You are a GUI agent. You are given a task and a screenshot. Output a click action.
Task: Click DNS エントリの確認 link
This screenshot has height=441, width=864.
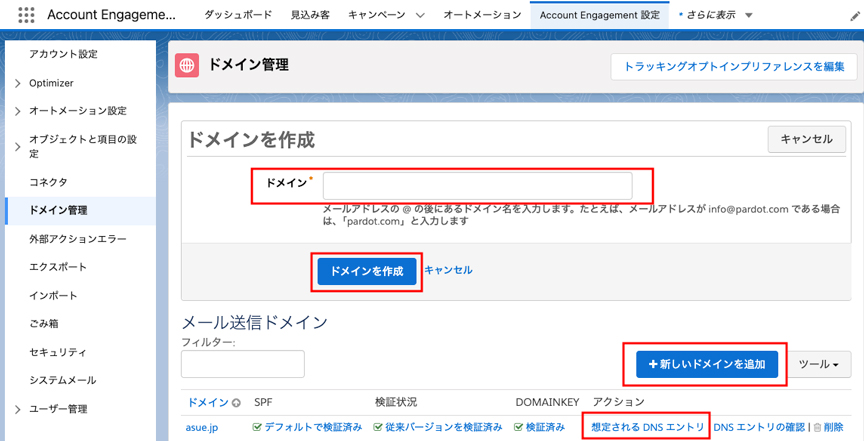[759, 427]
